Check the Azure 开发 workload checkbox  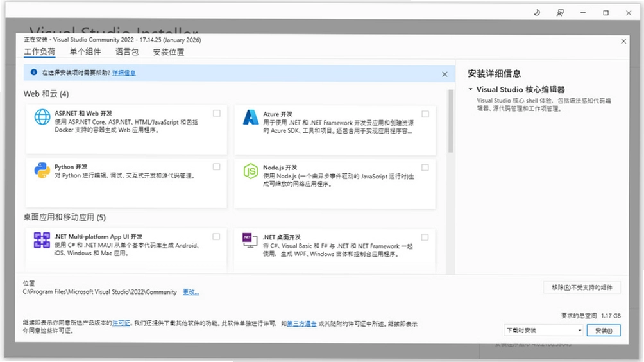[425, 114]
